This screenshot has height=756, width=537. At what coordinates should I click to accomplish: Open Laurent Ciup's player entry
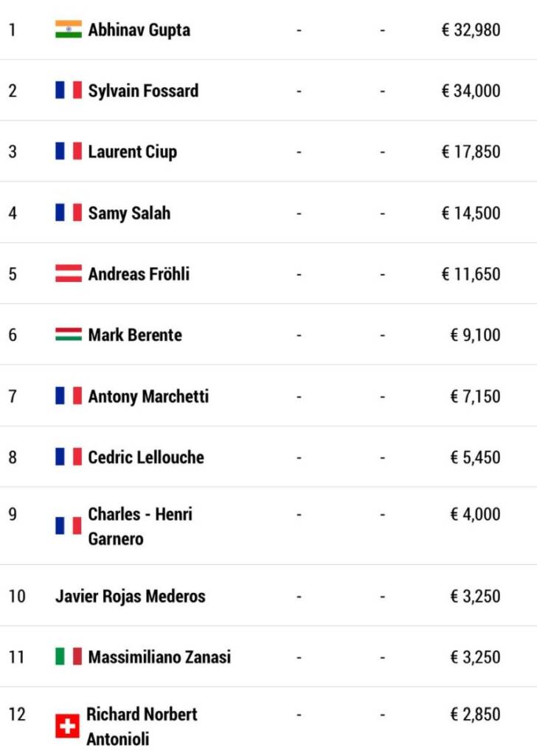tap(133, 152)
